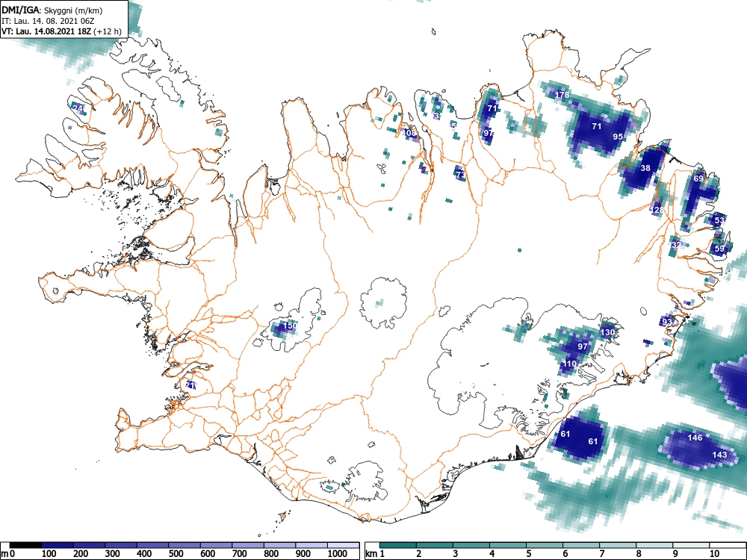Screen dimensions: 747x560
Task: Select the 59 visibility value
Action: 719,249
